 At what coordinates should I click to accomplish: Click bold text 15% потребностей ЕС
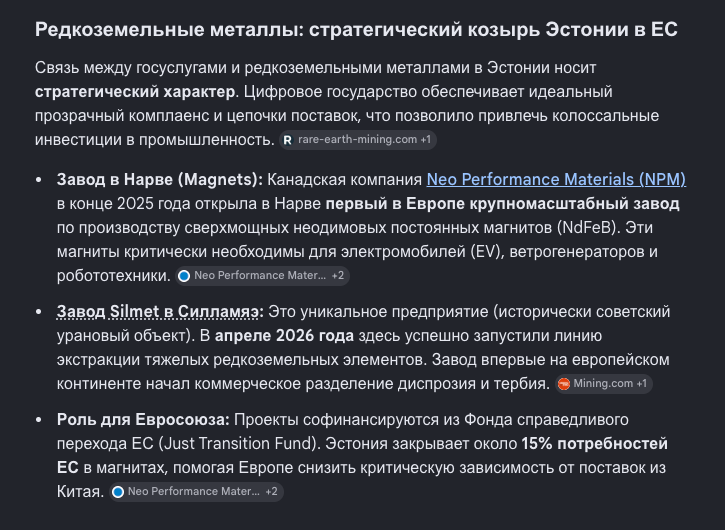tap(595, 444)
